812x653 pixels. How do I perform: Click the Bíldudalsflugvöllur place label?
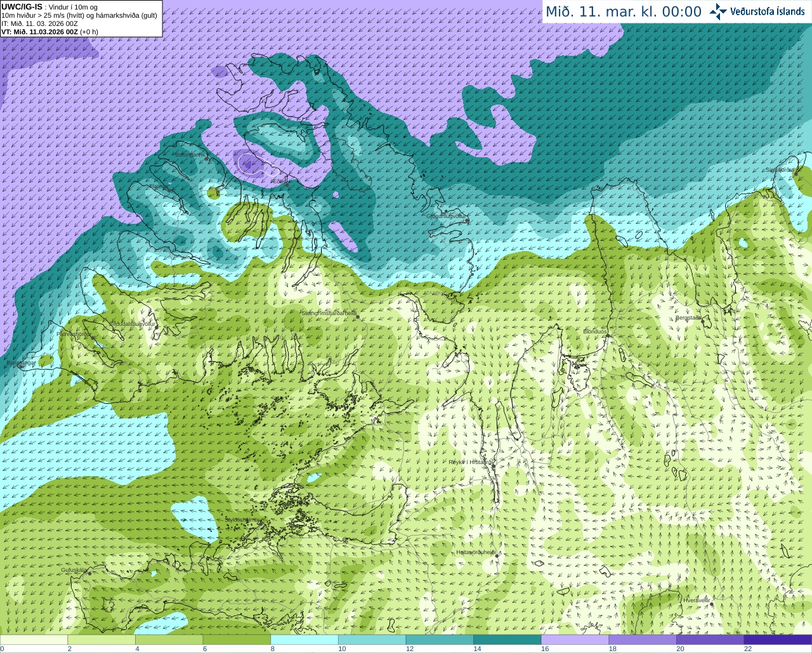[x=133, y=323]
